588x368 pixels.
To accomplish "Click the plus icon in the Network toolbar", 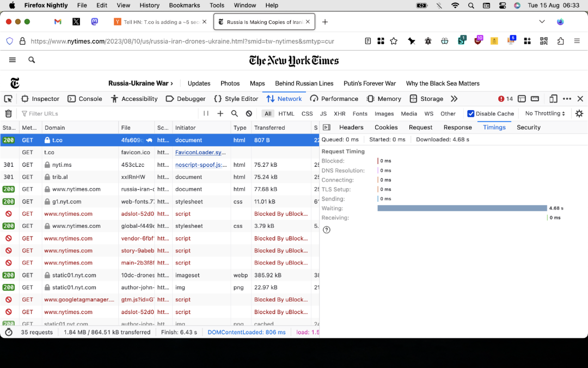I will (220, 113).
